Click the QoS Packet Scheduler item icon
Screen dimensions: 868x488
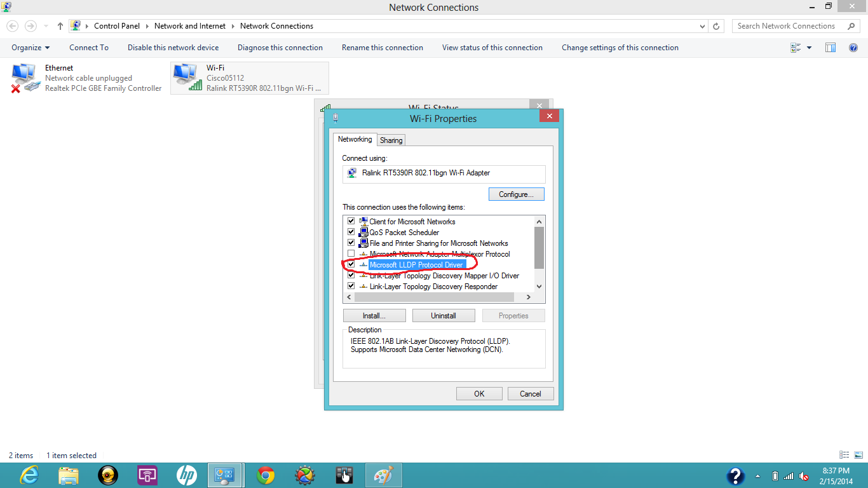pos(363,233)
